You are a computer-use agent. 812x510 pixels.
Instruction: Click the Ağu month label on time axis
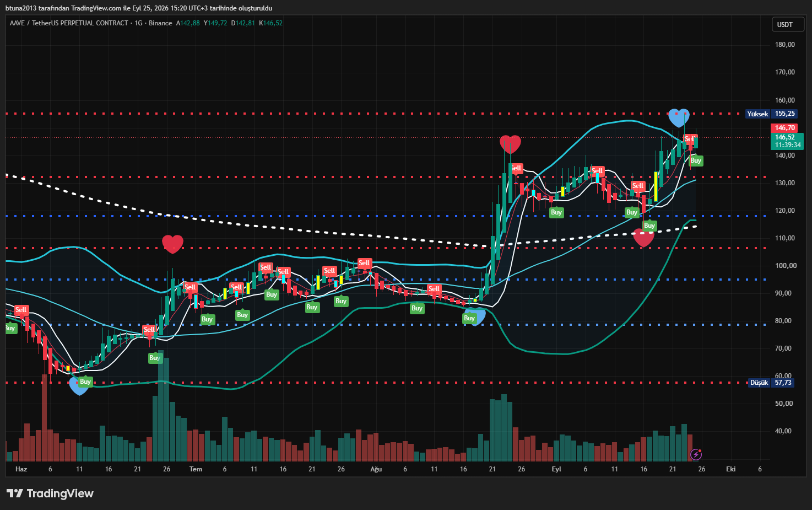[x=376, y=469]
